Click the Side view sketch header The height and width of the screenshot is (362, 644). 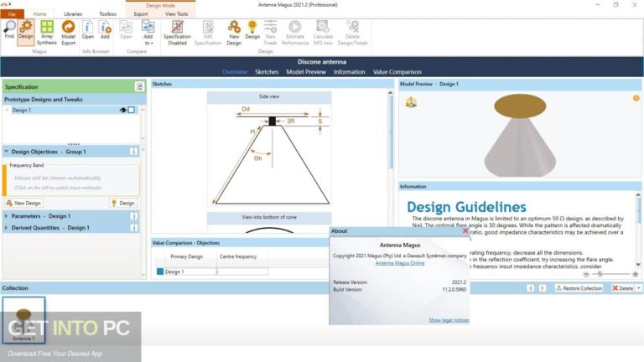[269, 97]
